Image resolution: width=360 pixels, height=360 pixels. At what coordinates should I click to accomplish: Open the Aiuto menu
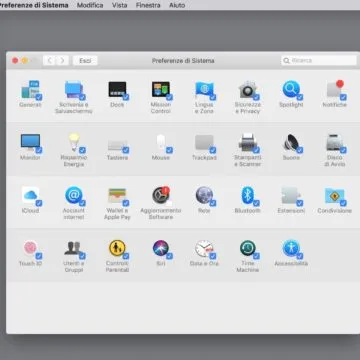tap(177, 5)
